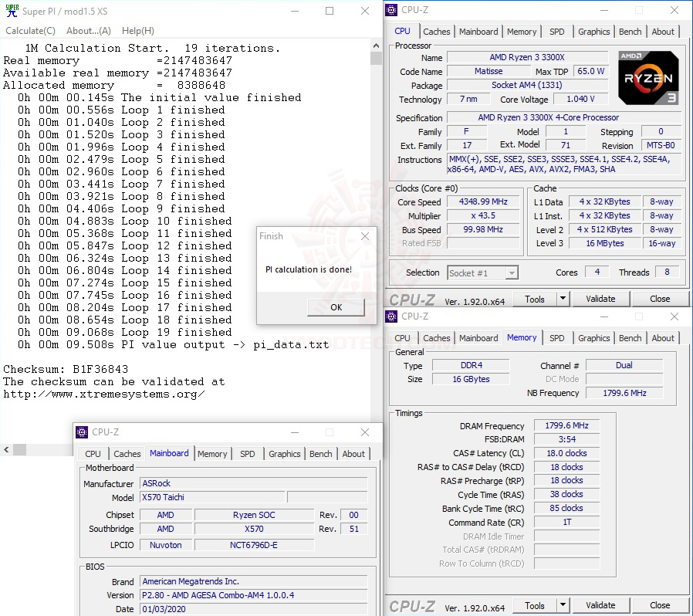
Task: Click Close button in top CPU-Z window
Action: 660,299
